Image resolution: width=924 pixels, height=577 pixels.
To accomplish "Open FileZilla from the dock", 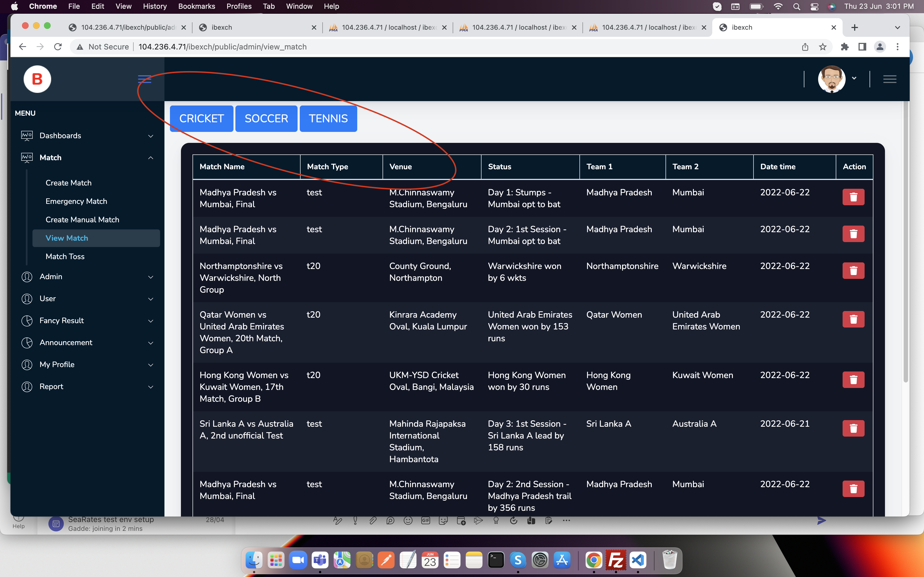I will tap(615, 560).
